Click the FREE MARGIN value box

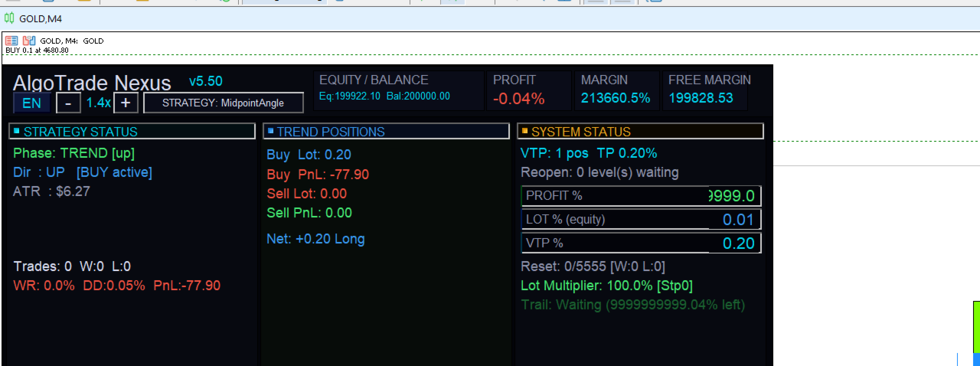click(706, 90)
